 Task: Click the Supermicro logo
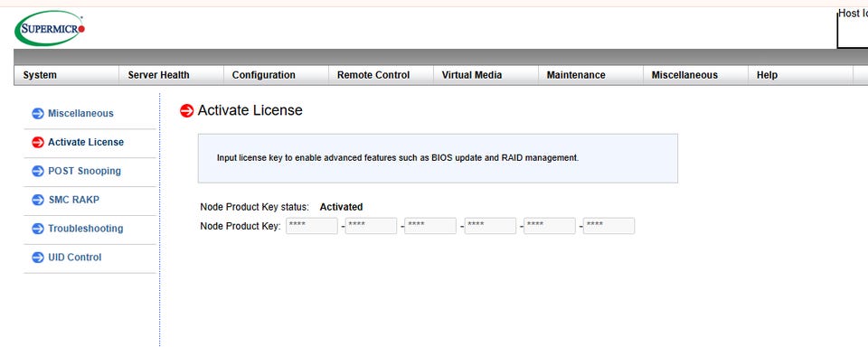[50, 28]
